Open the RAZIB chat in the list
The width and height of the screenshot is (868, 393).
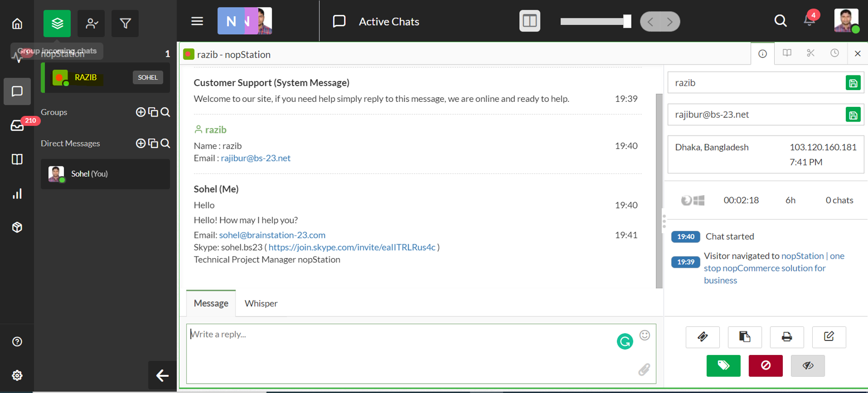[105, 78]
